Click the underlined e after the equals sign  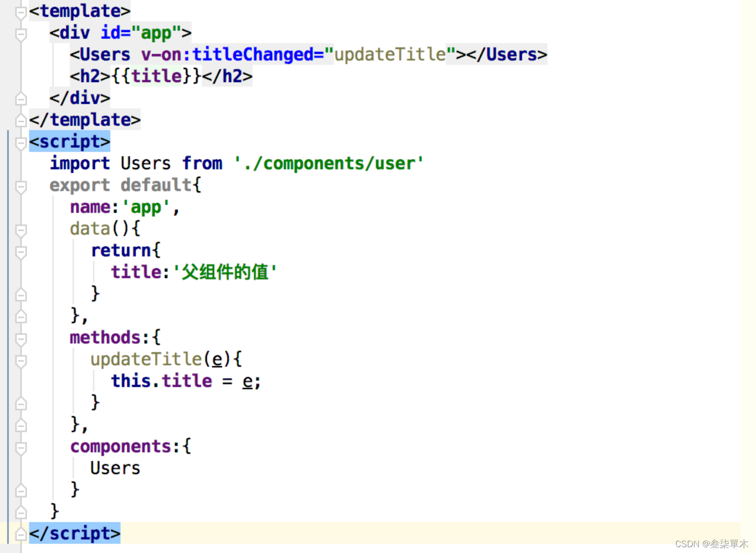click(x=248, y=381)
